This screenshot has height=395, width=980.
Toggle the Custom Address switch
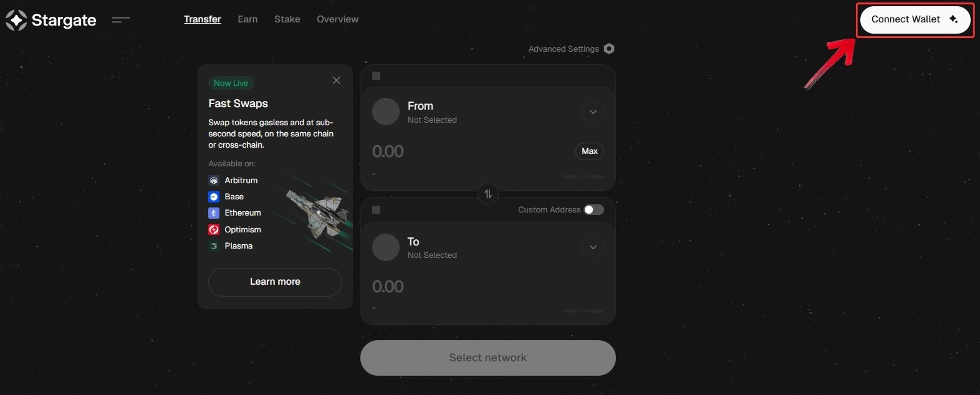(x=593, y=209)
